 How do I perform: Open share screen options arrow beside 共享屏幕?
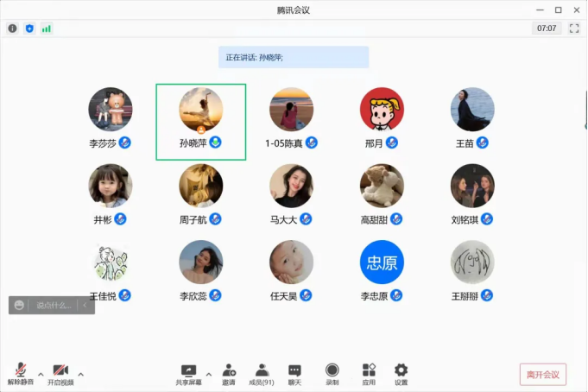(208, 374)
